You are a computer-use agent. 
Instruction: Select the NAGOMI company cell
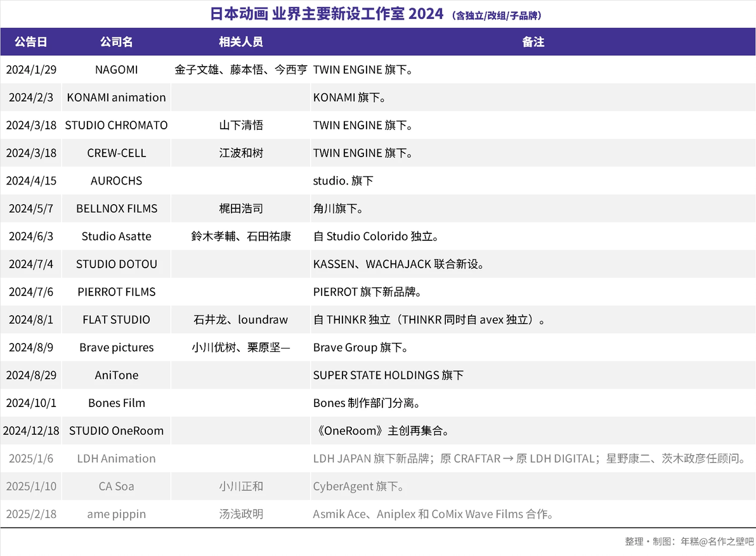pyautogui.click(x=116, y=70)
